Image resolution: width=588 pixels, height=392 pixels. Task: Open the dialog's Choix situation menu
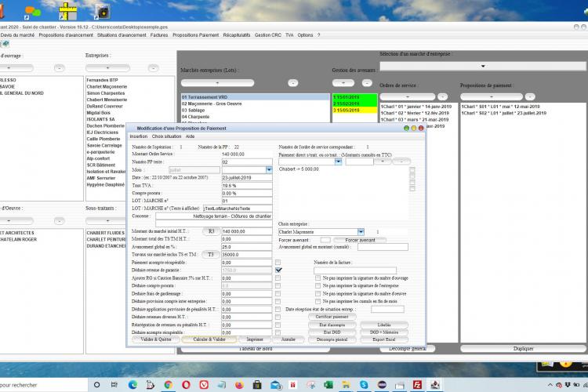pos(166,136)
